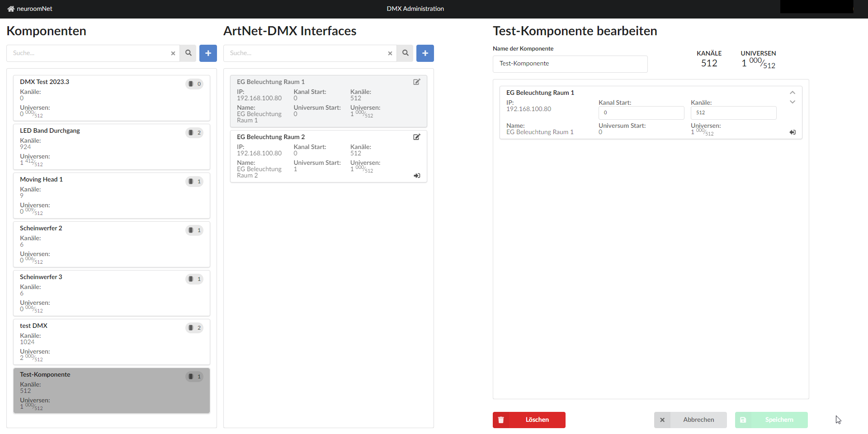Add a new component with plus button
Screen dimensions: 868x434
[x=208, y=53]
